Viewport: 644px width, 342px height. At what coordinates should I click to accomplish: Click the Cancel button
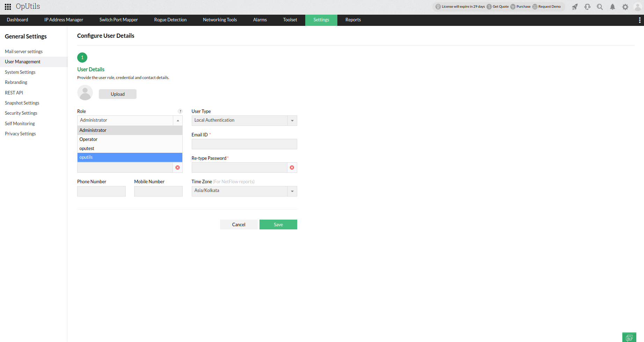pyautogui.click(x=239, y=225)
